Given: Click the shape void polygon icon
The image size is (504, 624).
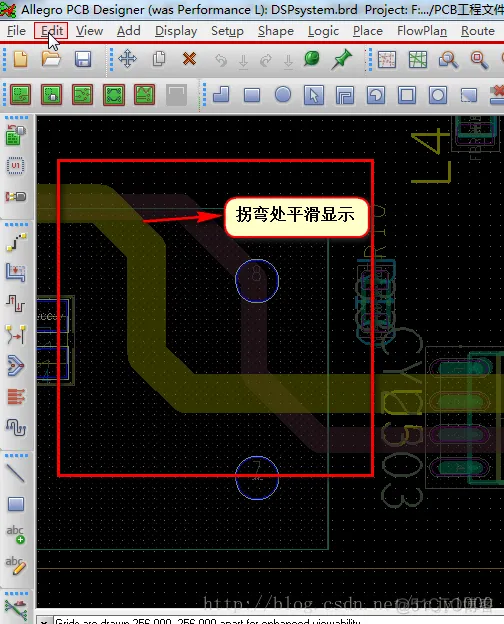Looking at the screenshot, I should point(345,96).
